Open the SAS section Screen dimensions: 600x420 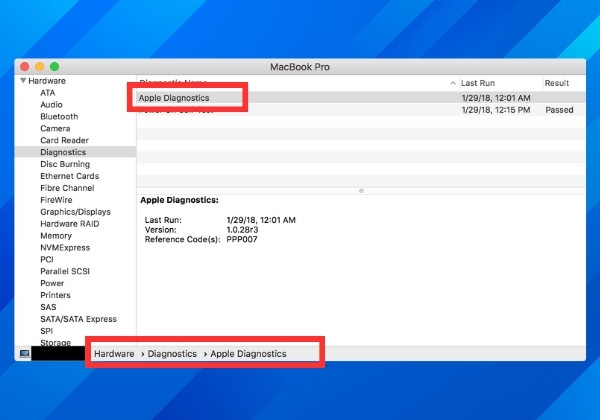tap(48, 307)
